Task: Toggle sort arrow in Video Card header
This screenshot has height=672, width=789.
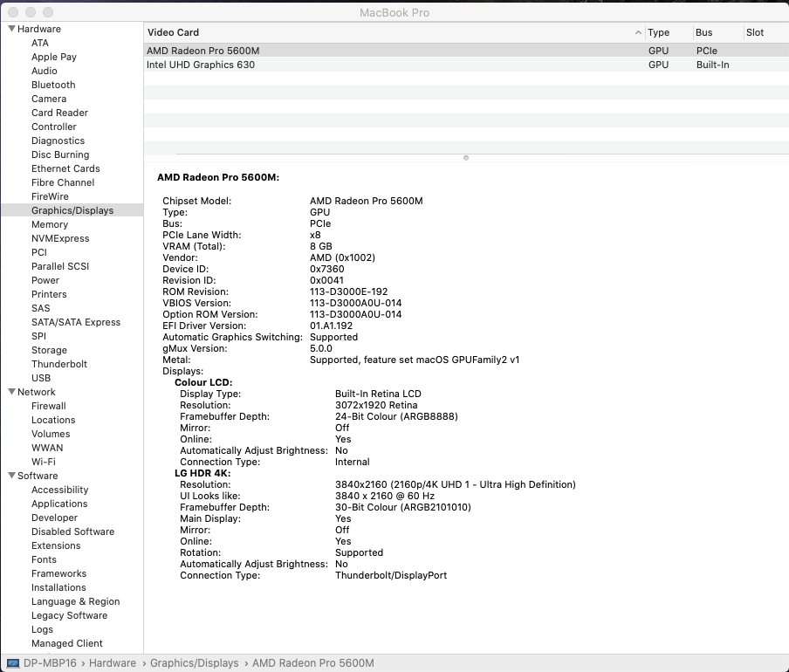Action: [x=638, y=32]
